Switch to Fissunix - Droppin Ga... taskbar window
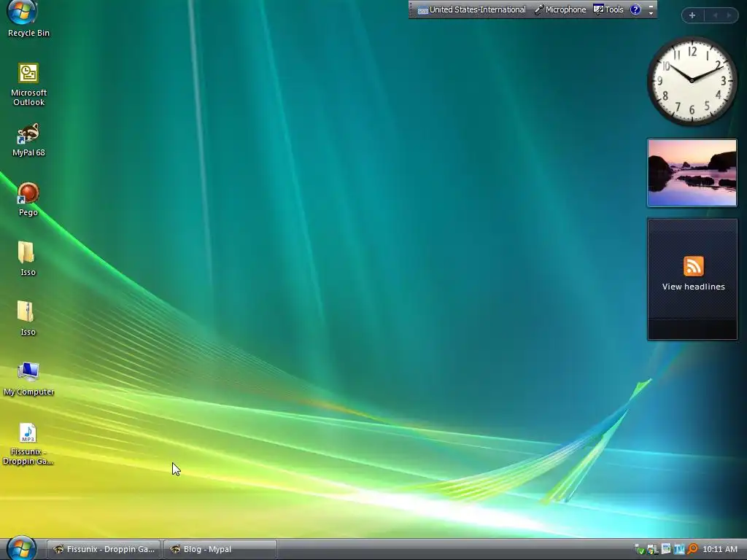The height and width of the screenshot is (560, 747). (x=104, y=549)
